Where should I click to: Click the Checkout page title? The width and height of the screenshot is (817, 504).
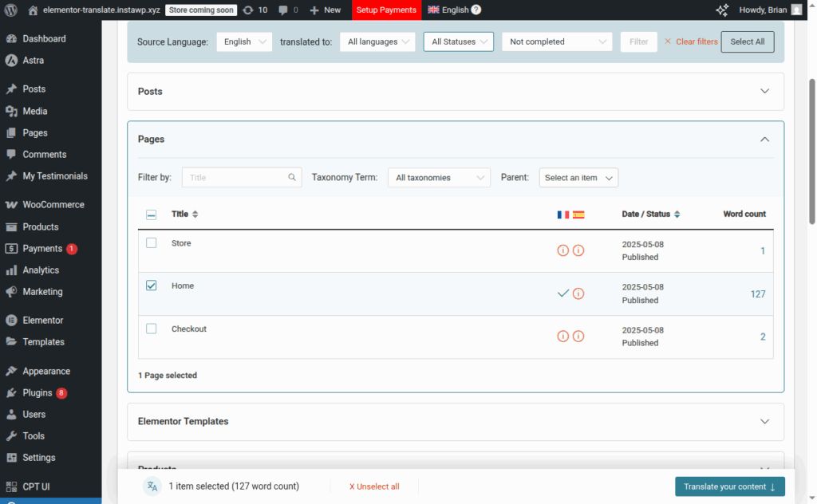[188, 329]
